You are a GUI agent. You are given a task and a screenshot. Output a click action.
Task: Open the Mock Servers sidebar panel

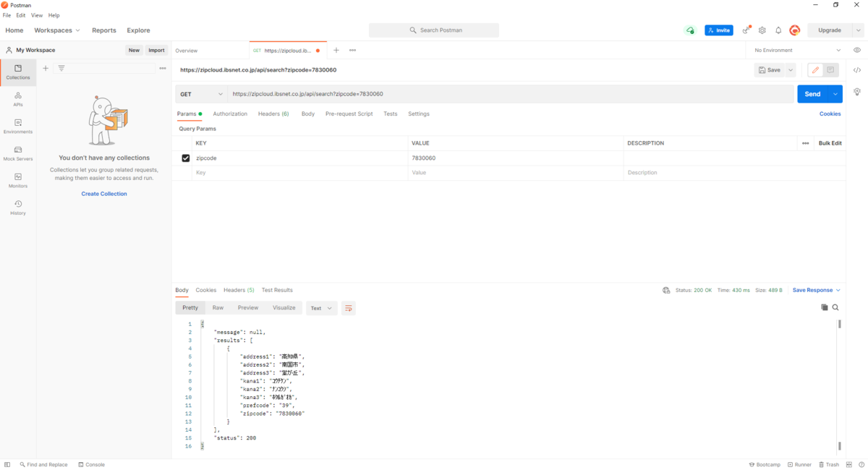point(18,153)
